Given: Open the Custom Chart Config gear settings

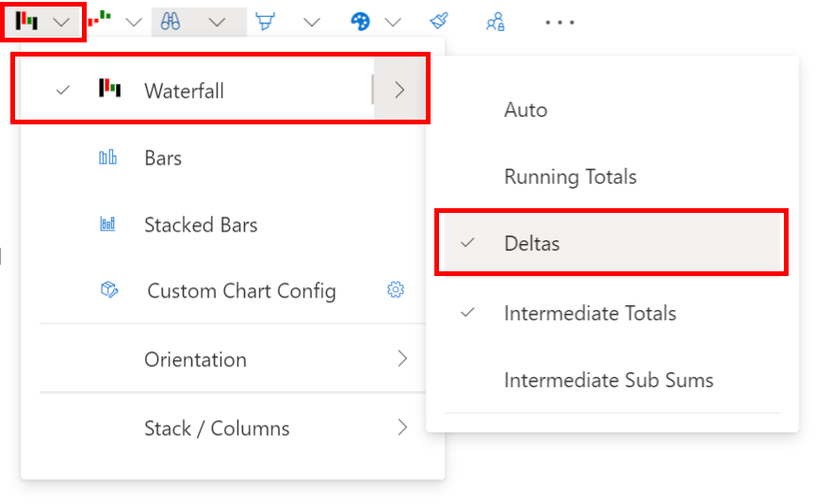Looking at the screenshot, I should (396, 290).
